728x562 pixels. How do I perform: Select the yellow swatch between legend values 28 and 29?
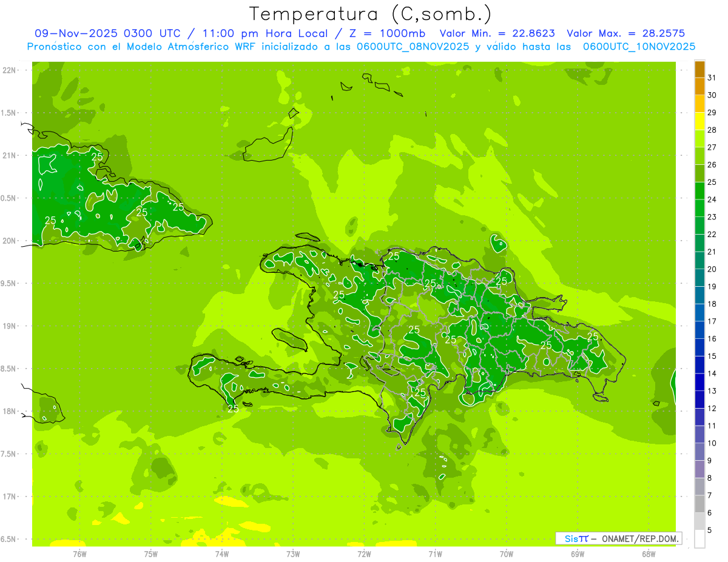click(x=699, y=121)
